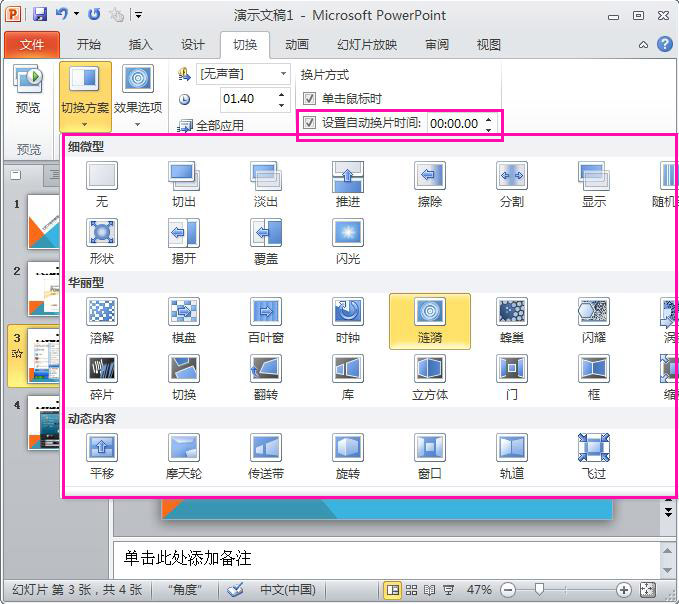The height and width of the screenshot is (604, 679).
Task: Click the Save icon in title bar
Action: pyautogui.click(x=40, y=14)
